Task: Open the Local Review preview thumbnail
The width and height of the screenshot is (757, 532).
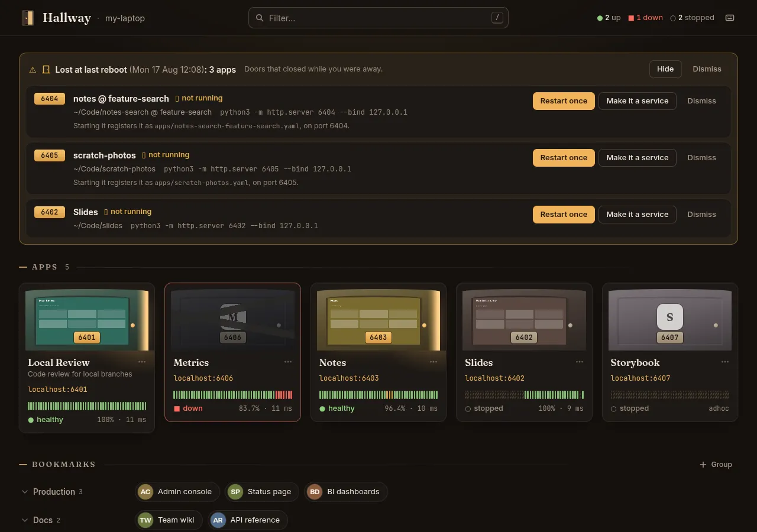Action: (87, 320)
